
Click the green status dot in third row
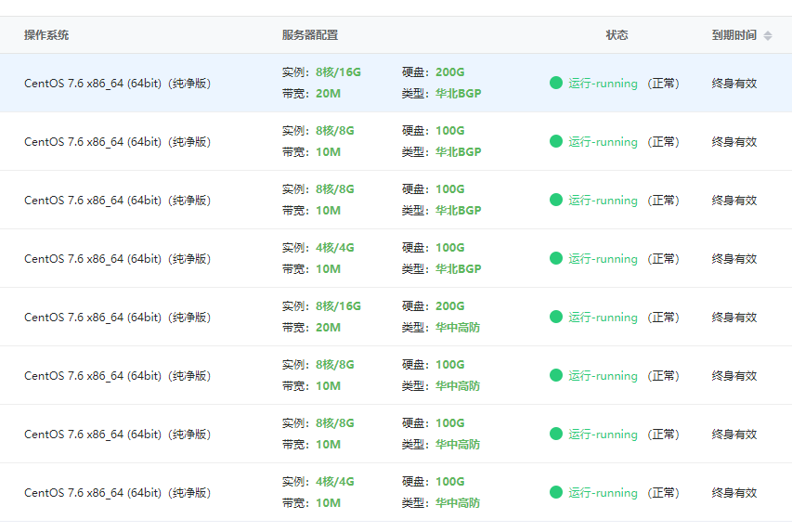556,200
